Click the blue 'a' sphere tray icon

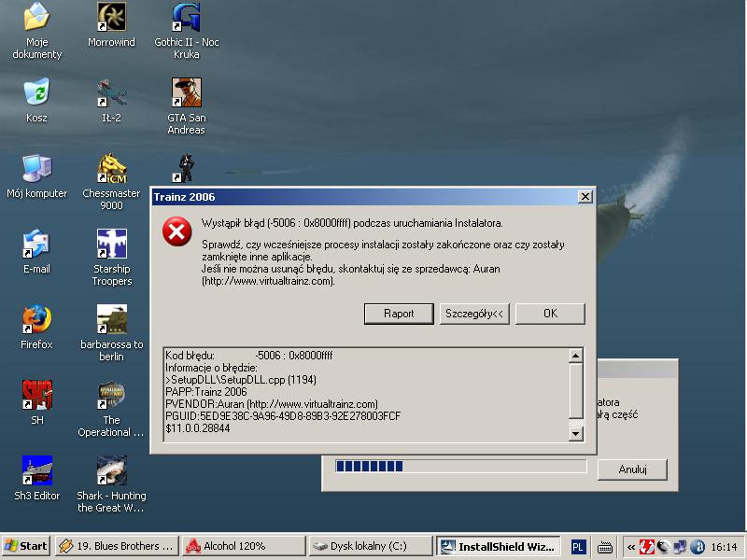point(698,547)
